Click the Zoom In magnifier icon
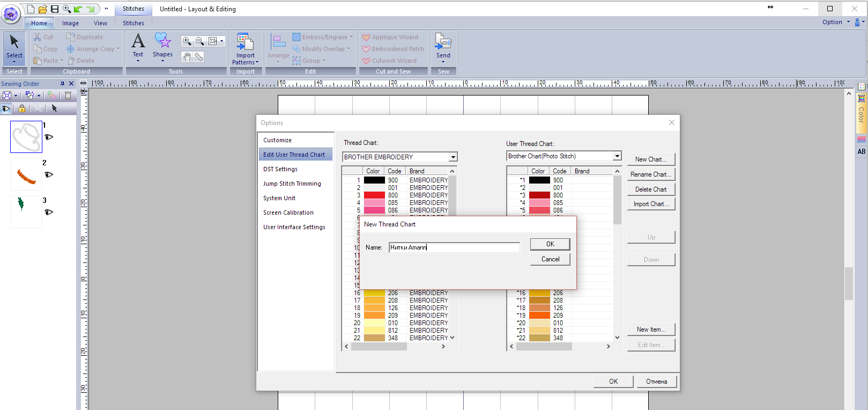Screen dimensions: 868x410 pos(187,41)
